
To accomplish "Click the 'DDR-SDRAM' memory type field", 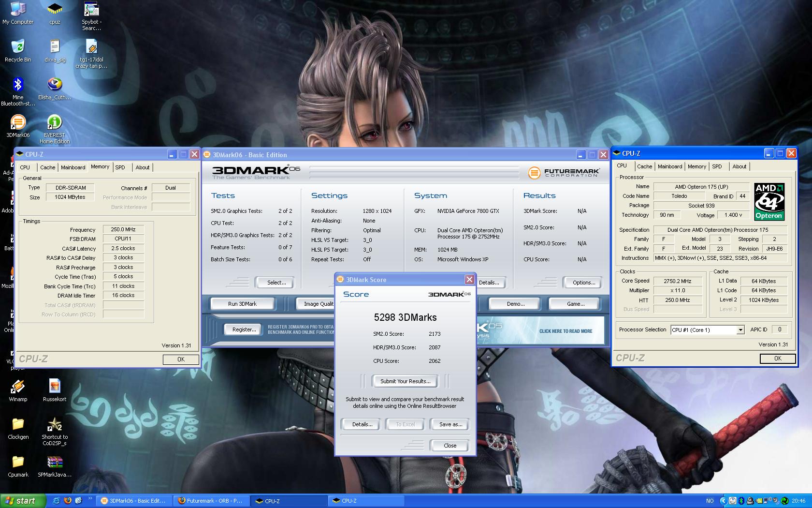I will 71,188.
